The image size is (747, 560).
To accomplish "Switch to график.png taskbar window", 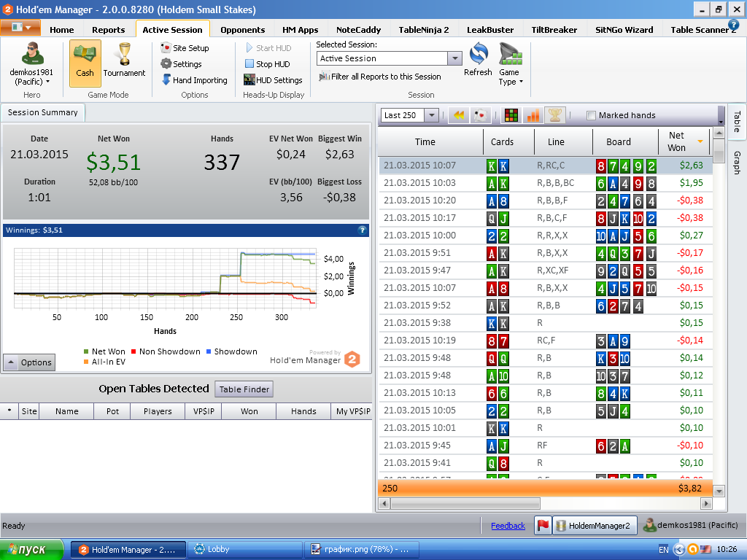I will [x=361, y=550].
